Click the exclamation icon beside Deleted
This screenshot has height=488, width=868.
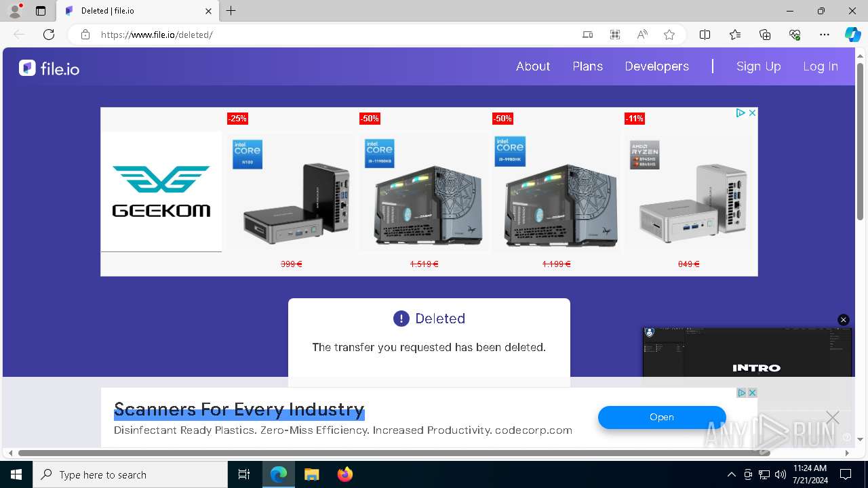[401, 319]
